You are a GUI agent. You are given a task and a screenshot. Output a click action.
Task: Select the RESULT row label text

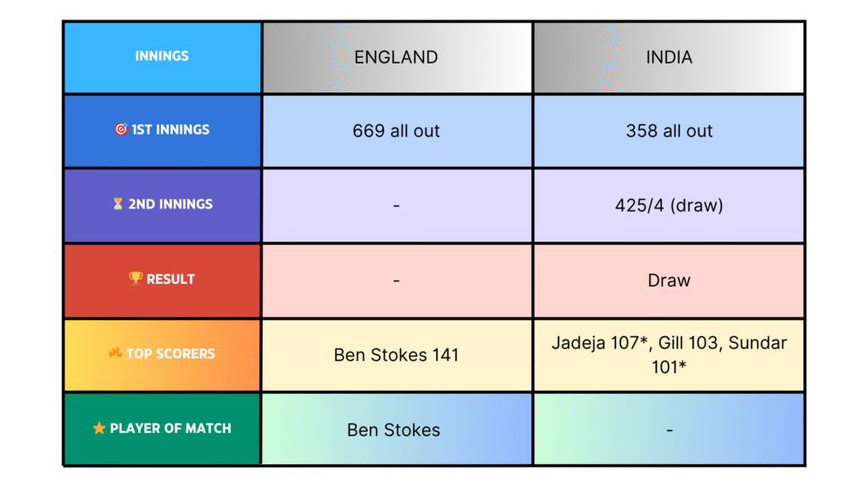(170, 279)
